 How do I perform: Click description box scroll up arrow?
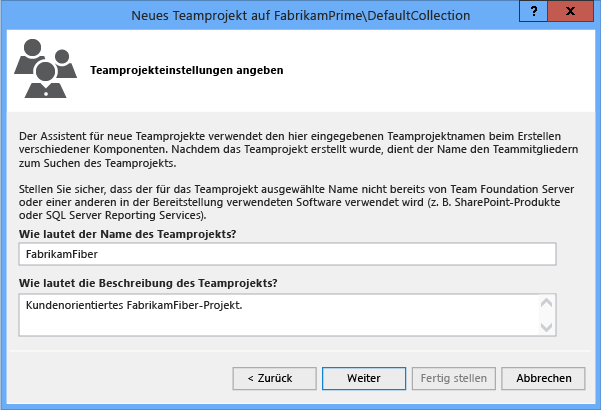[x=546, y=303]
